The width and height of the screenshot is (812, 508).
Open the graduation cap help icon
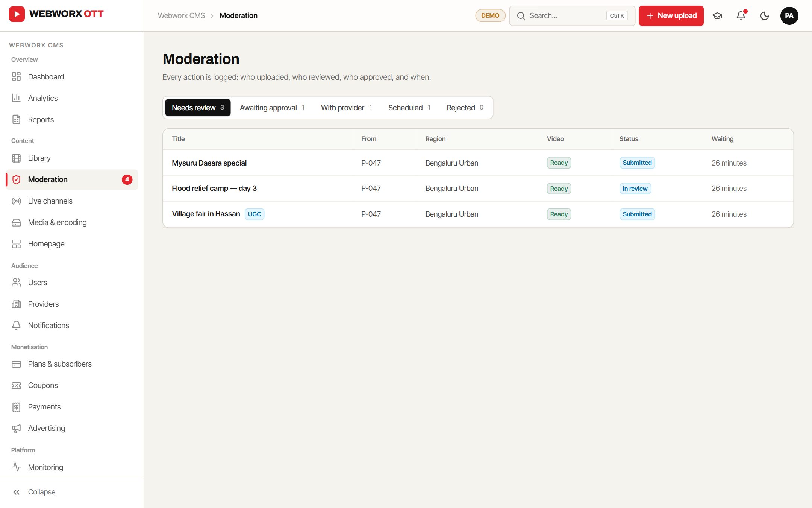(x=717, y=16)
